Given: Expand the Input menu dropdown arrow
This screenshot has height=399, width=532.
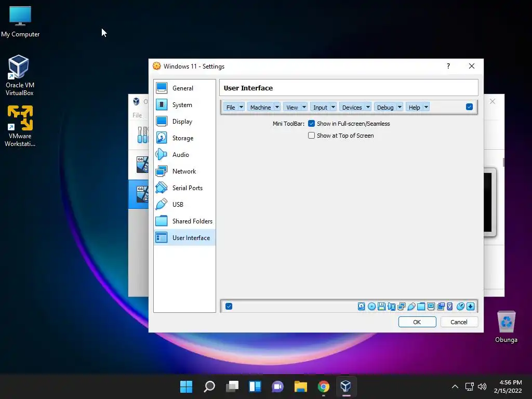Looking at the screenshot, I should 333,107.
